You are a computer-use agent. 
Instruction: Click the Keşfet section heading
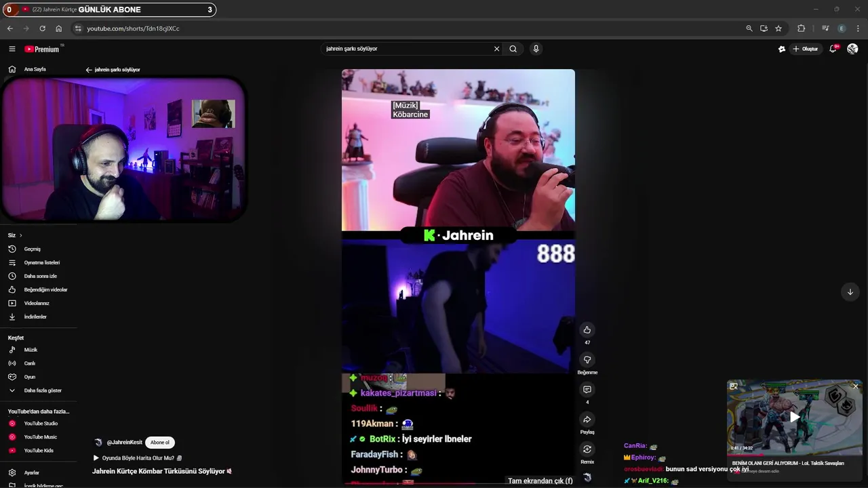pyautogui.click(x=16, y=338)
